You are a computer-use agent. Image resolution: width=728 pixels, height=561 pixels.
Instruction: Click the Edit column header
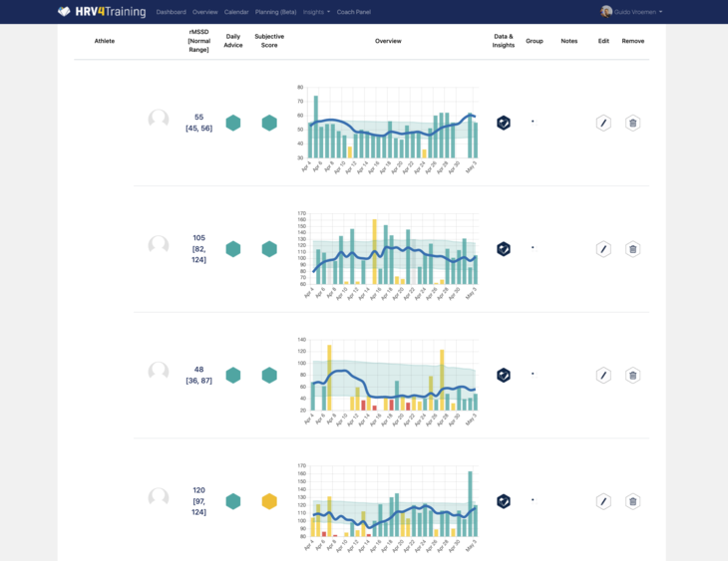[603, 41]
